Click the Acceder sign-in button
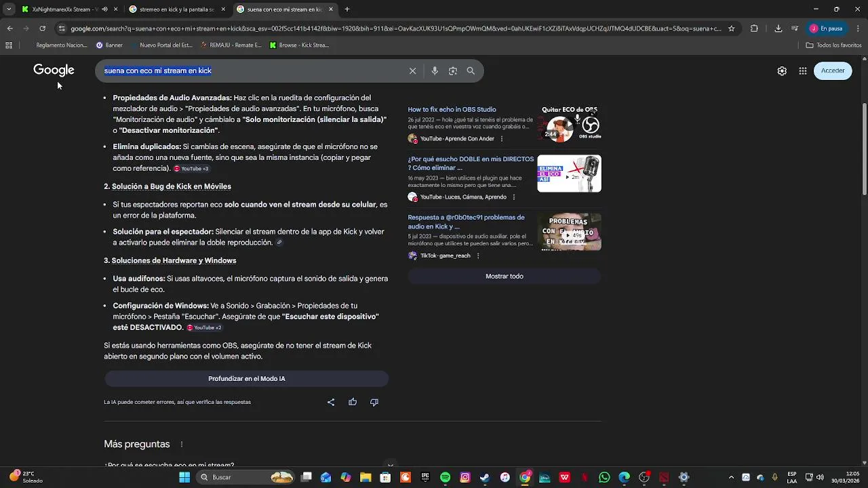The image size is (868, 488). (833, 70)
